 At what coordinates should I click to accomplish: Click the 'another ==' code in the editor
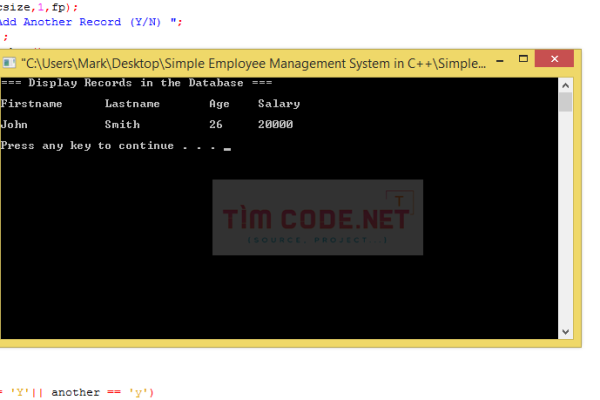pyautogui.click(x=86, y=392)
